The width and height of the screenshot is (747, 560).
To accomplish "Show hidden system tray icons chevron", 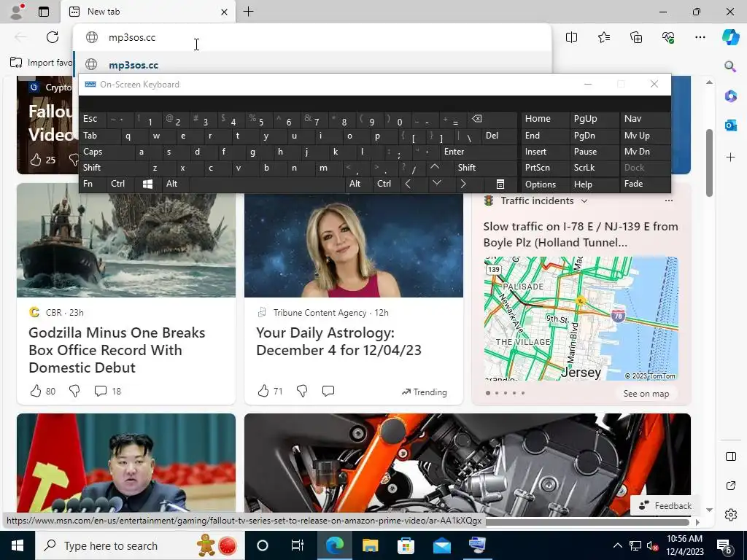I will click(617, 545).
